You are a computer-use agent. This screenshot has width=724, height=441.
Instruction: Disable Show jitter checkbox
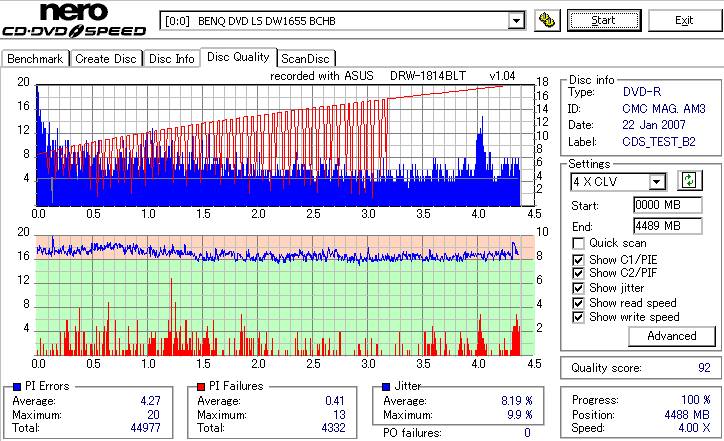click(578, 288)
